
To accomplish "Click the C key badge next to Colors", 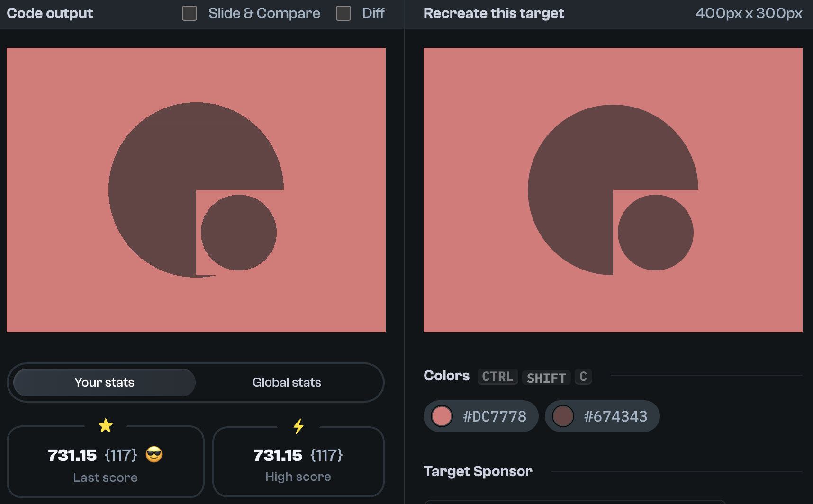I will click(x=583, y=377).
